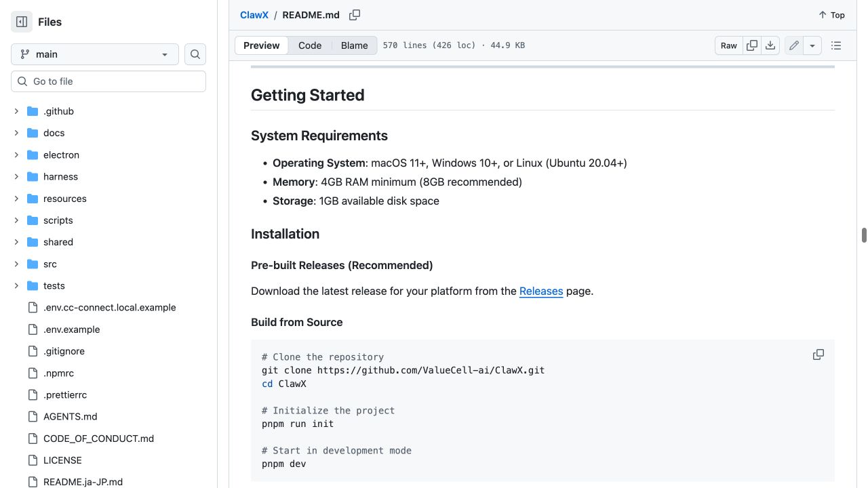Click the Getting Started heading

[x=308, y=95]
